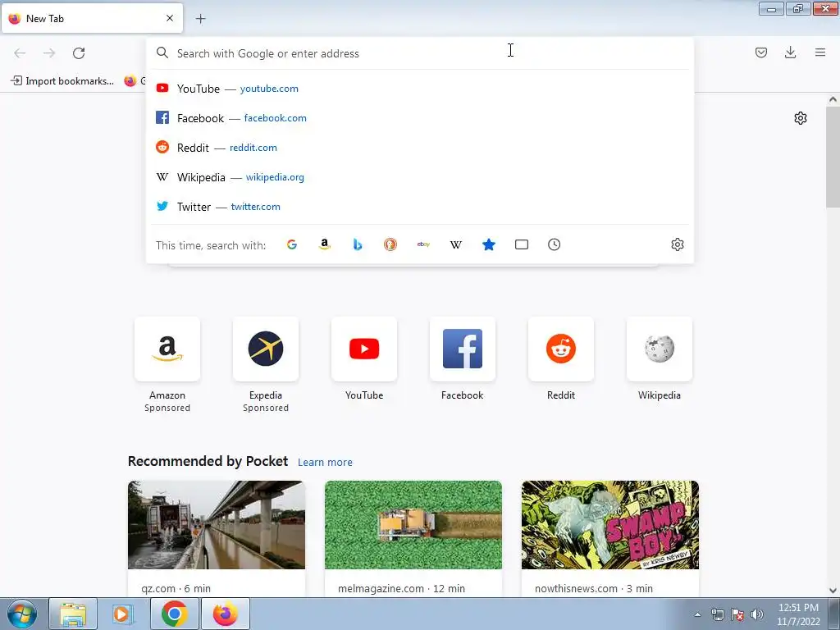The height and width of the screenshot is (630, 840).
Task: Open the melmagazine.com lawn mower story
Action: (413, 538)
